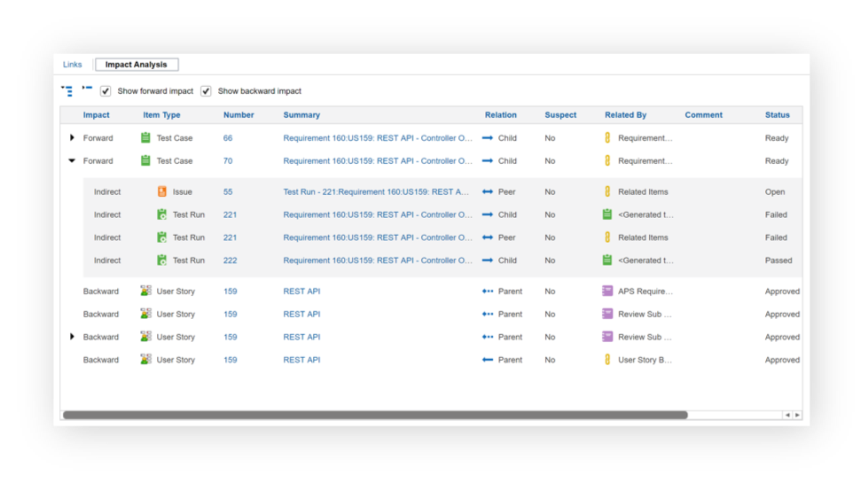Screen dimensions: 868x483
Task: Click the Test Case icon for item 66
Action: point(145,138)
